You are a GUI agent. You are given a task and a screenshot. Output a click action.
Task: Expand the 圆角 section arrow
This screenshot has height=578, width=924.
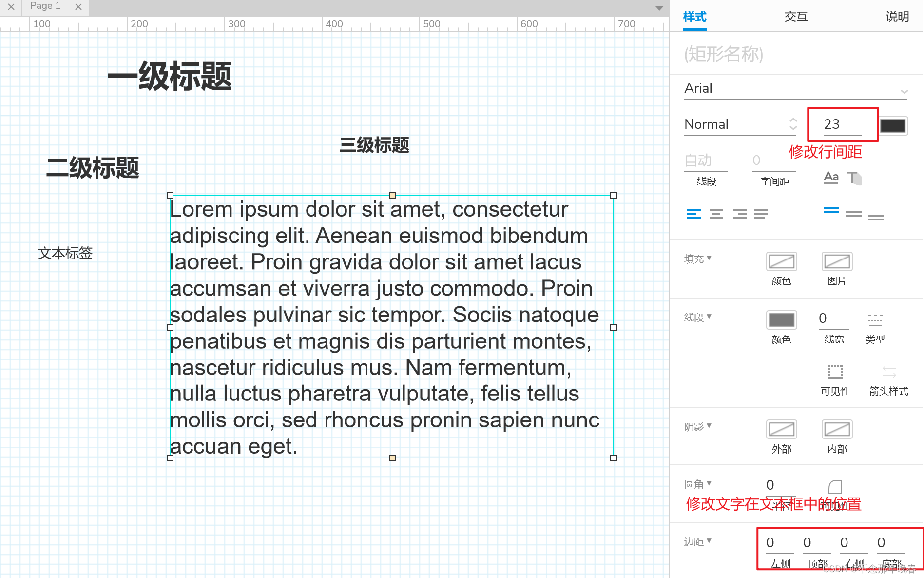coord(709,483)
